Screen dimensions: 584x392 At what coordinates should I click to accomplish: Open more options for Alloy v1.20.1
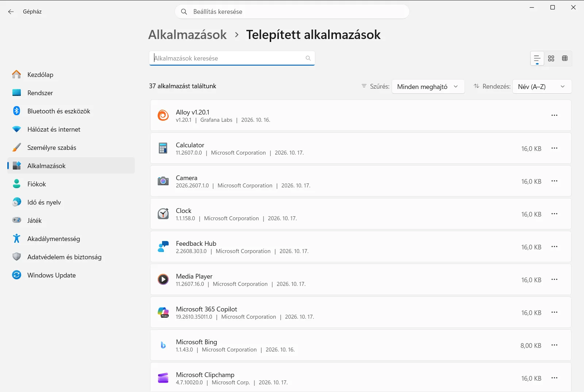coord(554,115)
